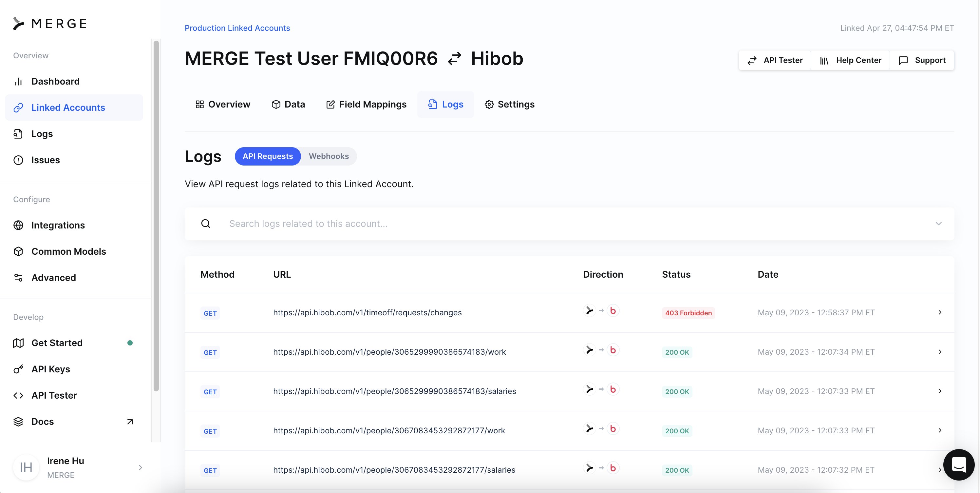Switch log type to Webhooks
Screen dimensions: 980x493
pos(328,156)
